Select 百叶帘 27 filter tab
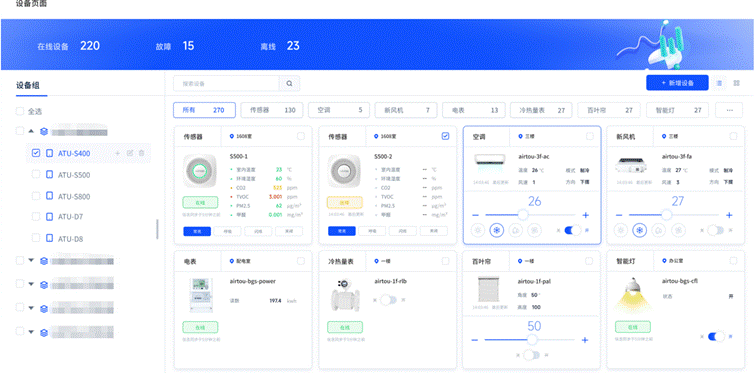755x373 pixels. point(609,110)
